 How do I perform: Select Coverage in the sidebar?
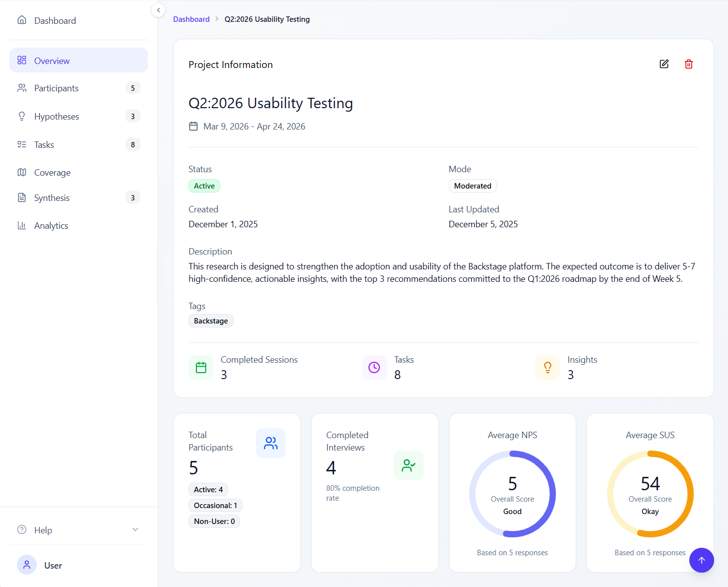[x=52, y=173]
